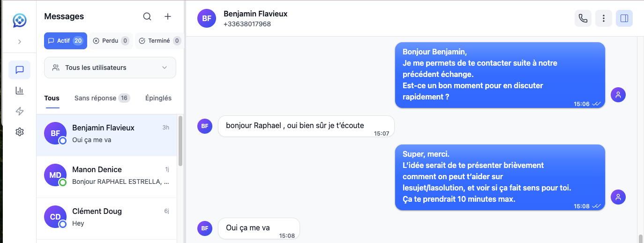Image resolution: width=644 pixels, height=243 pixels.
Task: Switch to the "Sans réponse" tab
Action: click(102, 98)
